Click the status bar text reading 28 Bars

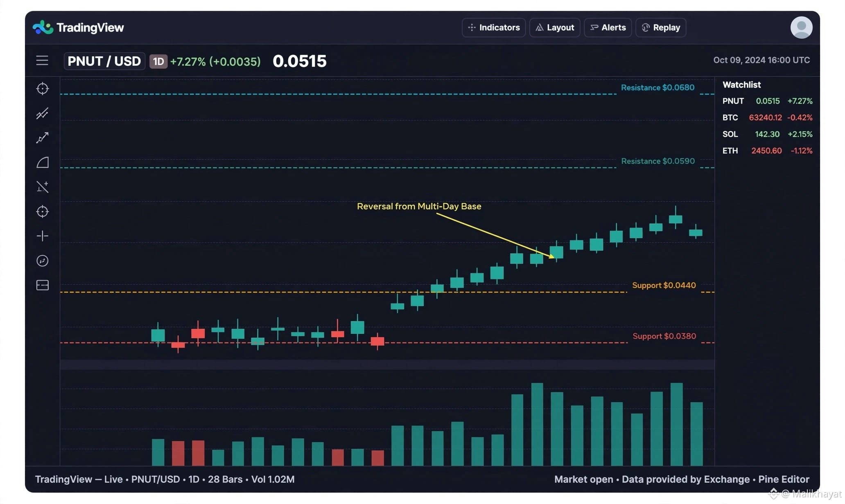[x=225, y=479]
